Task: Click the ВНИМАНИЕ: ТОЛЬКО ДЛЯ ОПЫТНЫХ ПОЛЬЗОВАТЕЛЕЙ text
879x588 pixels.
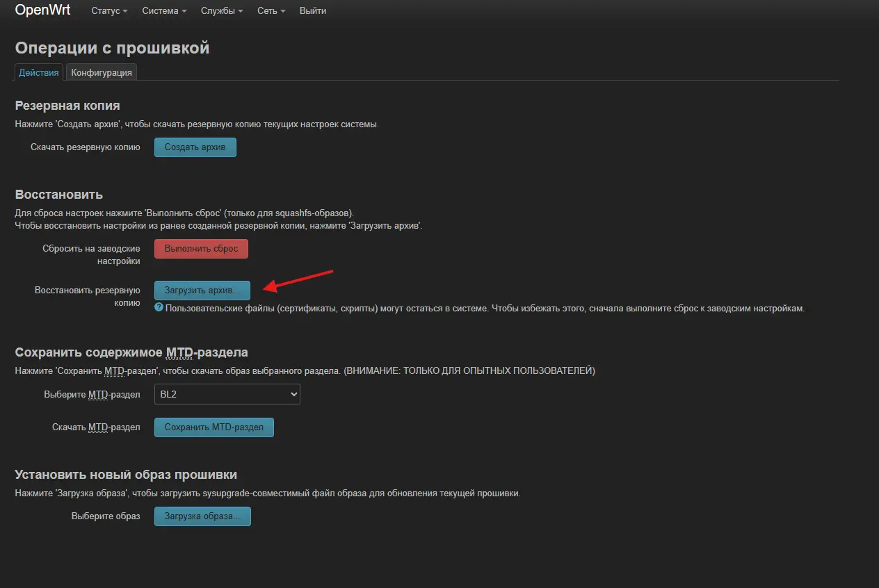Action: pos(470,371)
